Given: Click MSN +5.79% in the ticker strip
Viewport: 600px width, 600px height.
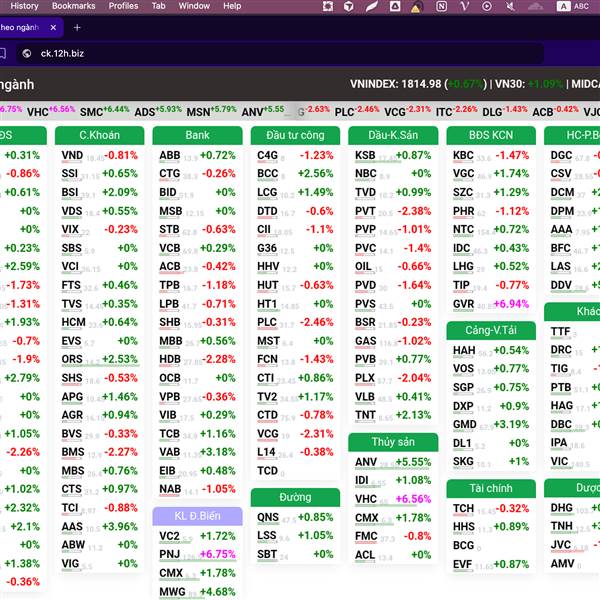Looking at the screenshot, I should pos(212,111).
